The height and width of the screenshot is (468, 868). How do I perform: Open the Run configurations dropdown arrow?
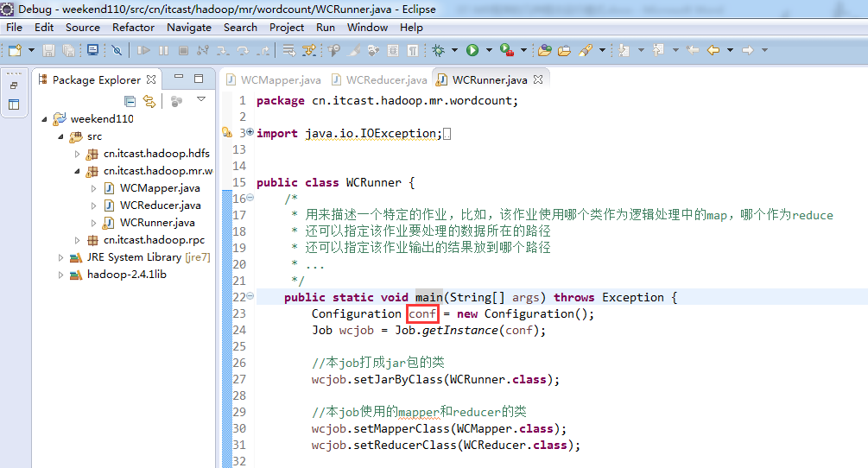[489, 50]
